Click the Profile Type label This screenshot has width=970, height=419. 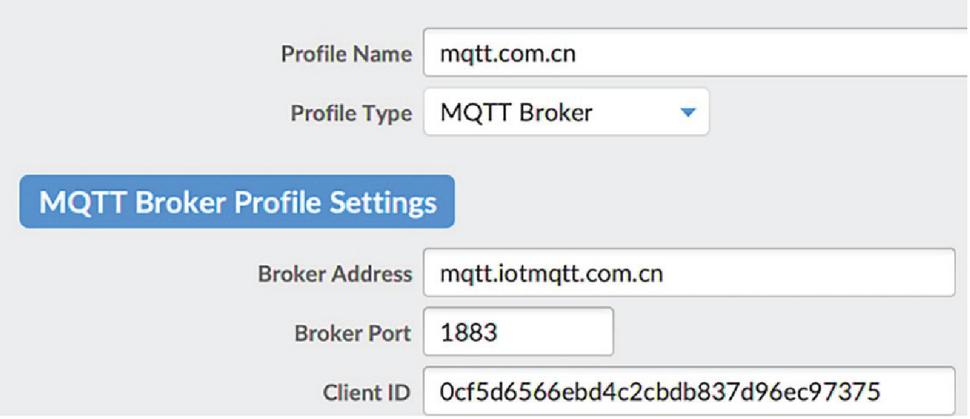click(x=350, y=113)
